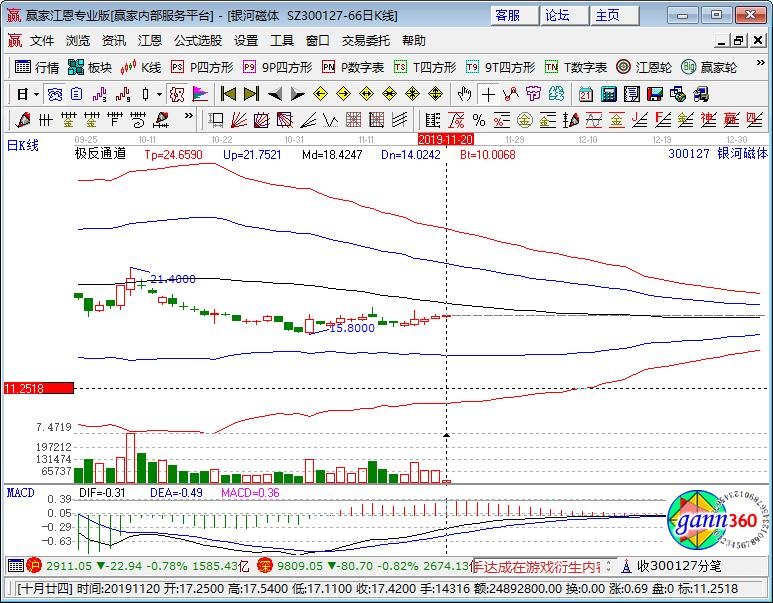Click the 论坛 forum button
Image resolution: width=773 pixels, height=603 pixels.
[x=563, y=15]
